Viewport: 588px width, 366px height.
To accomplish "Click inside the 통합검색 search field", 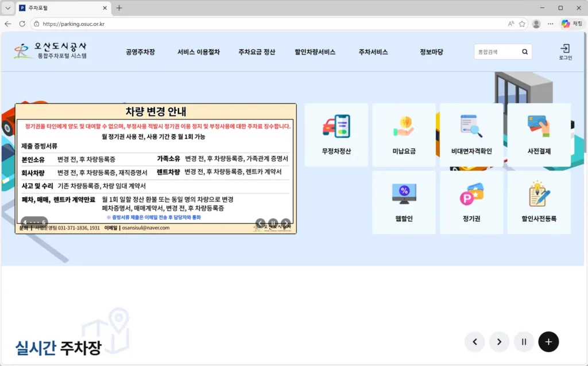I will click(x=497, y=51).
